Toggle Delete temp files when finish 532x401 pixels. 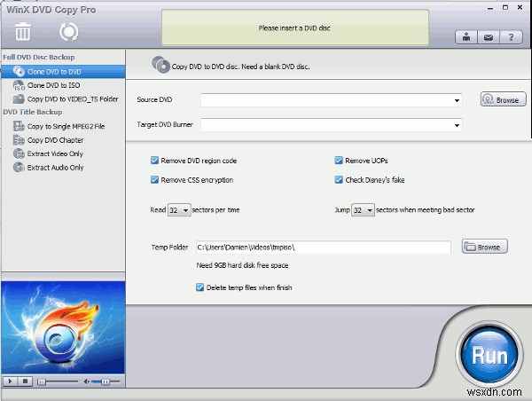[199, 287]
